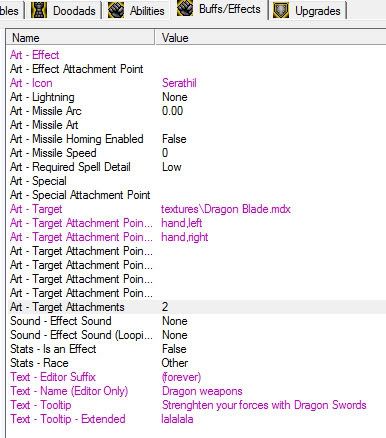Click the Doodads tab icon
386x438 pixels.
(39, 10)
